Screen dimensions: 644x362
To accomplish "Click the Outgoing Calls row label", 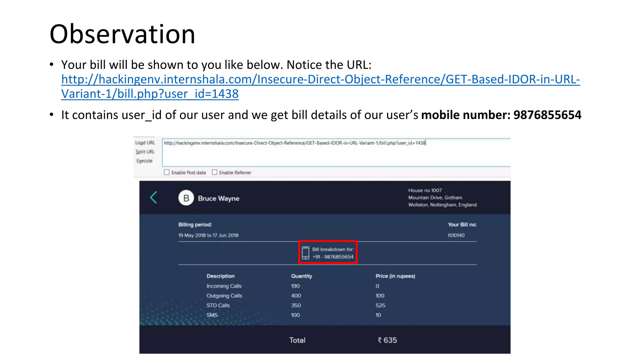I will (224, 296).
